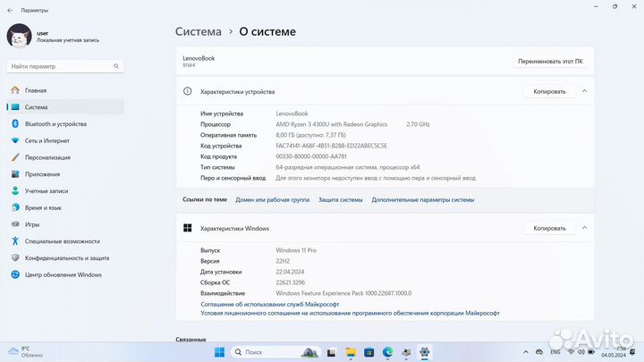The image size is (644, 362).
Task: Open Конфиденциальность и защита section
Action: (65, 258)
